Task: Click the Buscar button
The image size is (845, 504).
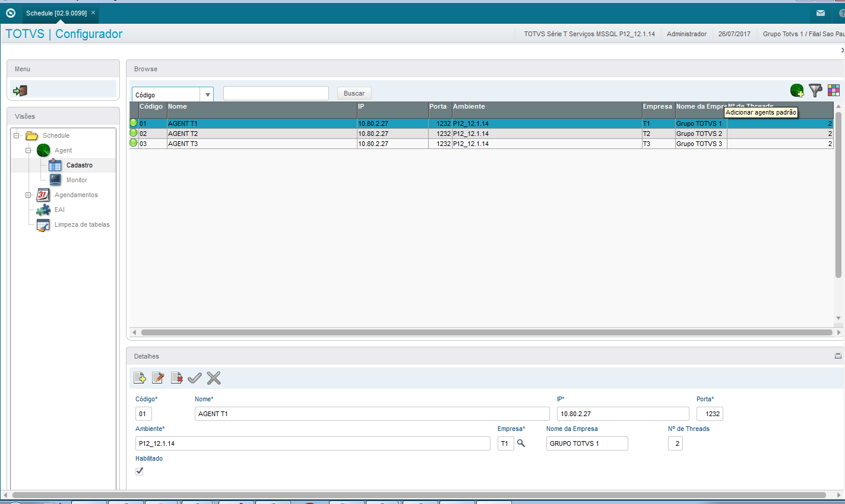Action: click(x=355, y=93)
